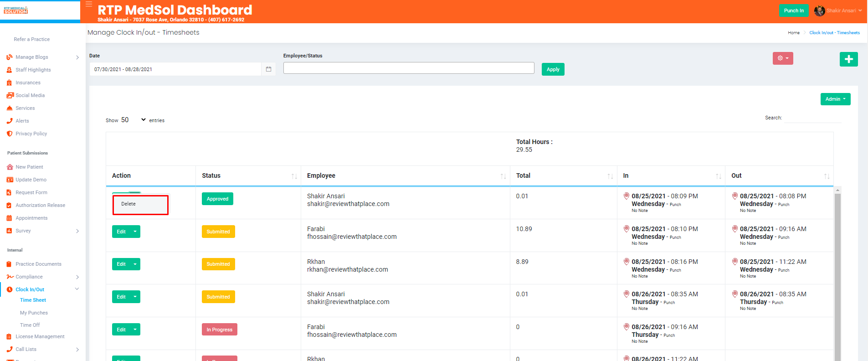Click the Practice Documents icon
The height and width of the screenshot is (361, 868).
pos(9,264)
